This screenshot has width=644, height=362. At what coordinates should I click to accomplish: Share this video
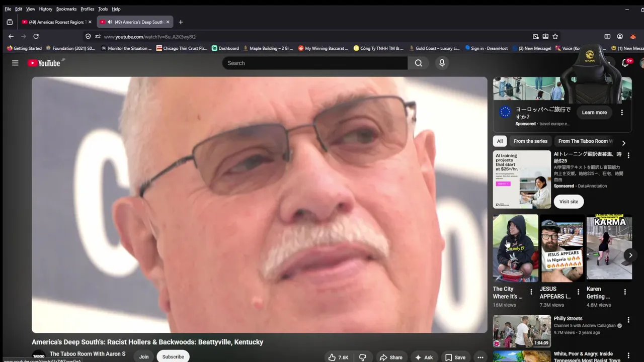pyautogui.click(x=391, y=357)
